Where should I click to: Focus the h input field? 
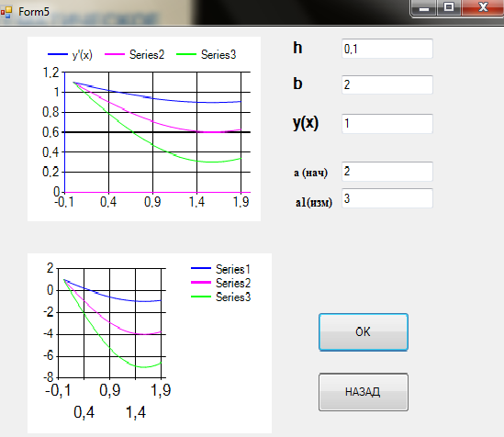[x=387, y=49]
